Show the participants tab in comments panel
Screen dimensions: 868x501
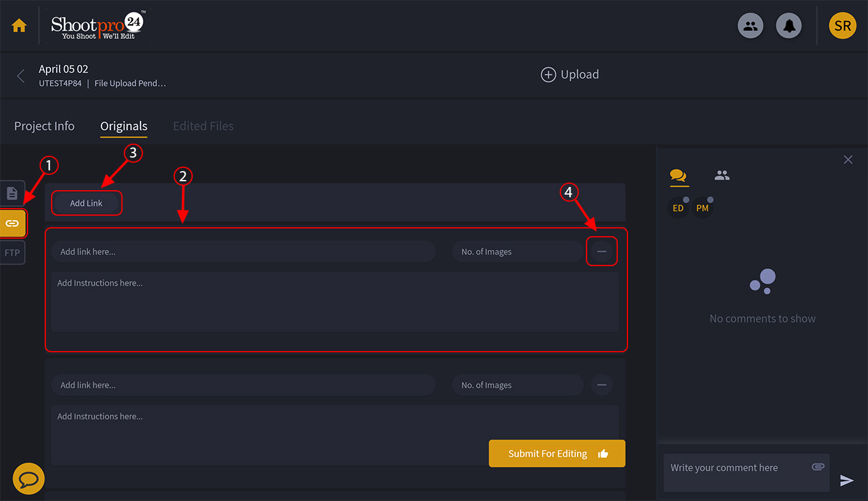point(722,176)
